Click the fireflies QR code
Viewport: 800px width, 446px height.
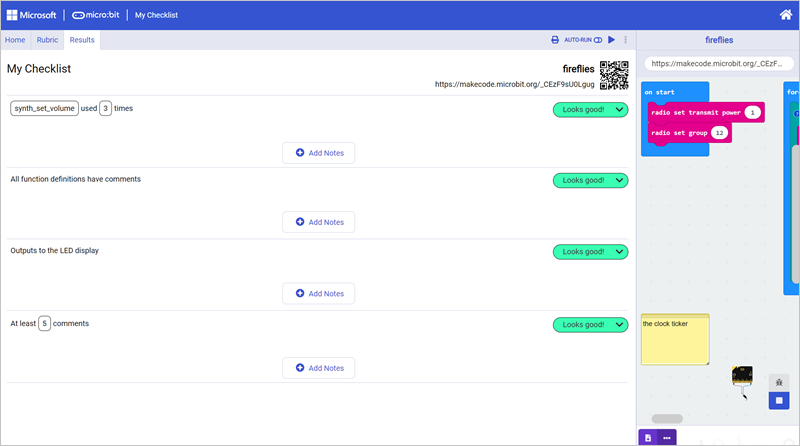coord(614,75)
